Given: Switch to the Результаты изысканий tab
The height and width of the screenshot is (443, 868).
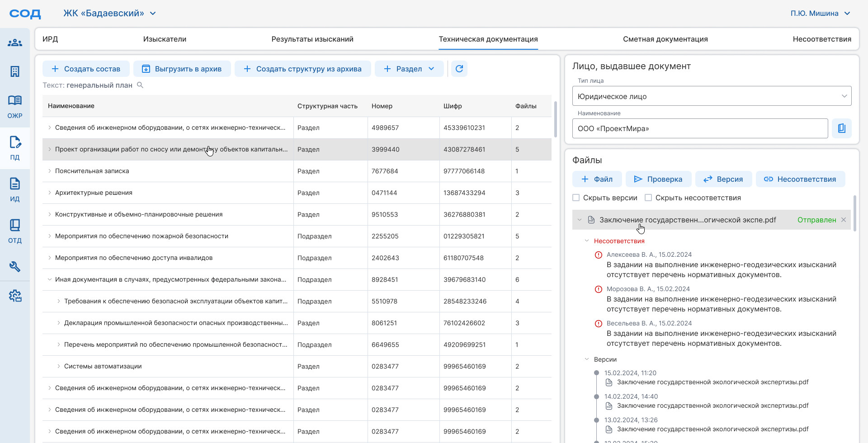Looking at the screenshot, I should 312,39.
